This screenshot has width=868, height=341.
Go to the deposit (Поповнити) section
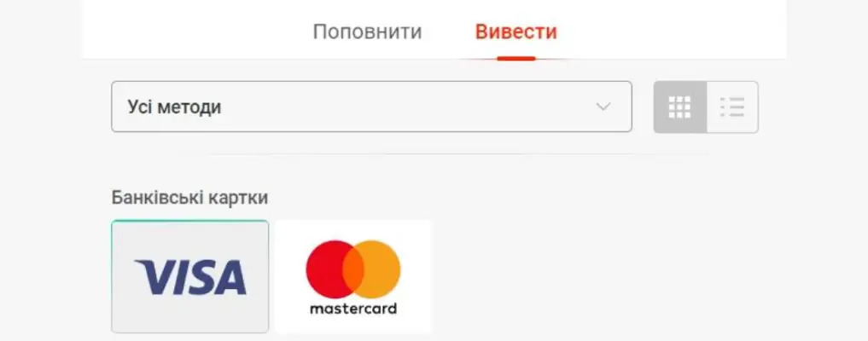(368, 32)
